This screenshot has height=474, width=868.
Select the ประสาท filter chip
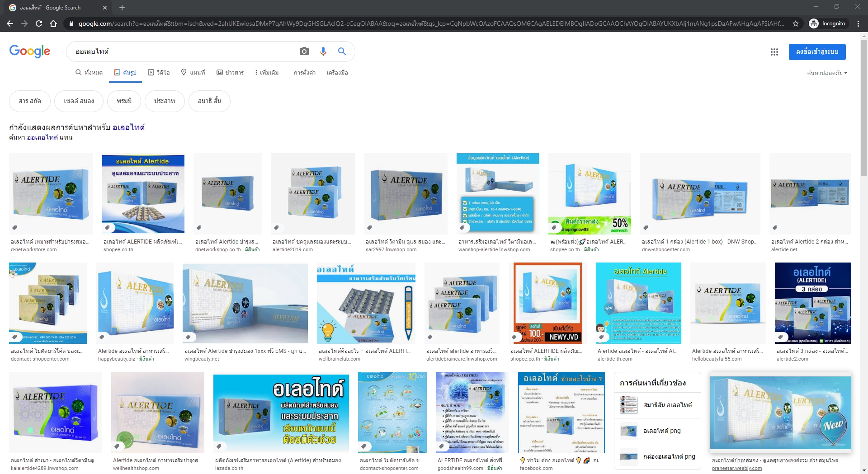click(x=164, y=101)
